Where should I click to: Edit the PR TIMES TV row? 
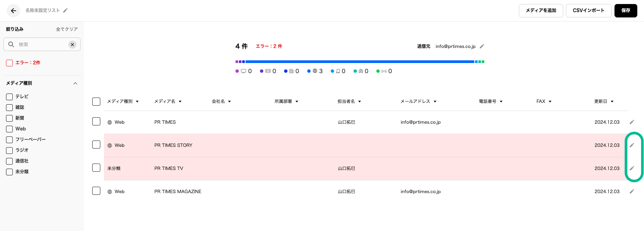(x=632, y=168)
